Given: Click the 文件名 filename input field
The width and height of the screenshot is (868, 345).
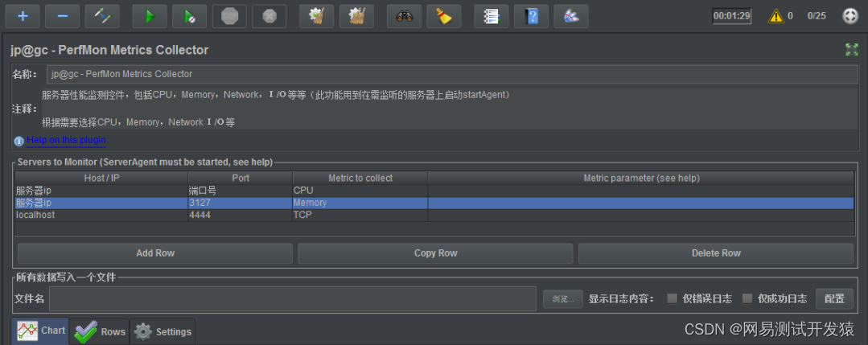Looking at the screenshot, I should (x=293, y=299).
